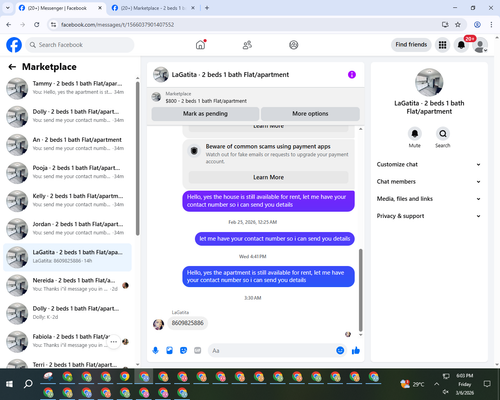This screenshot has width=500, height=400.
Task: Open An - 2 beds conversation
Action: pyautogui.click(x=67, y=145)
